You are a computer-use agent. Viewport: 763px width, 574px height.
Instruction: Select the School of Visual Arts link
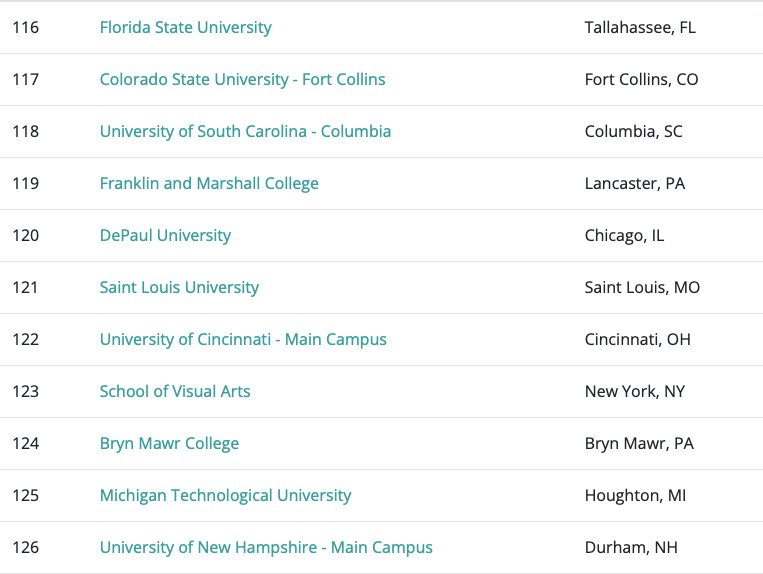tap(175, 392)
